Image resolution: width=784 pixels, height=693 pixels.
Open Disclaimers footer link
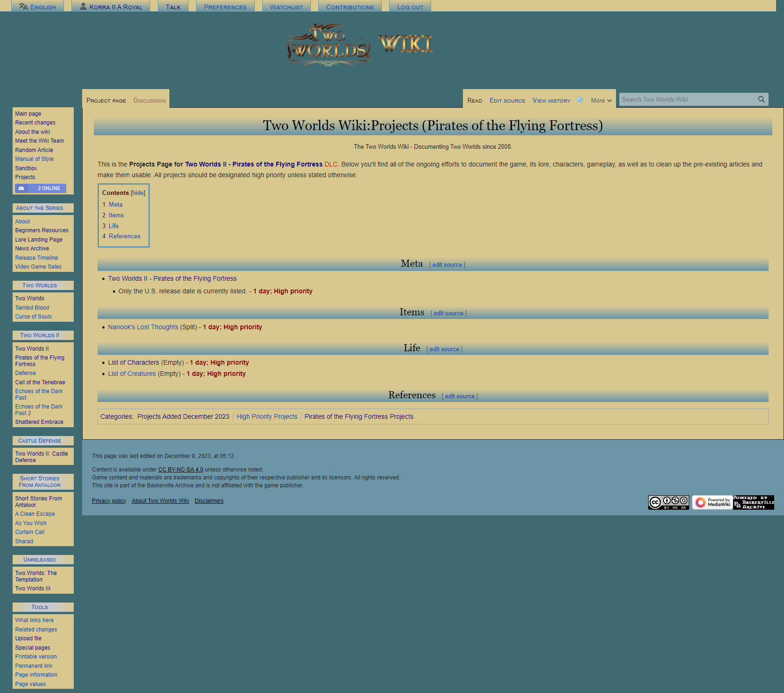(x=209, y=501)
